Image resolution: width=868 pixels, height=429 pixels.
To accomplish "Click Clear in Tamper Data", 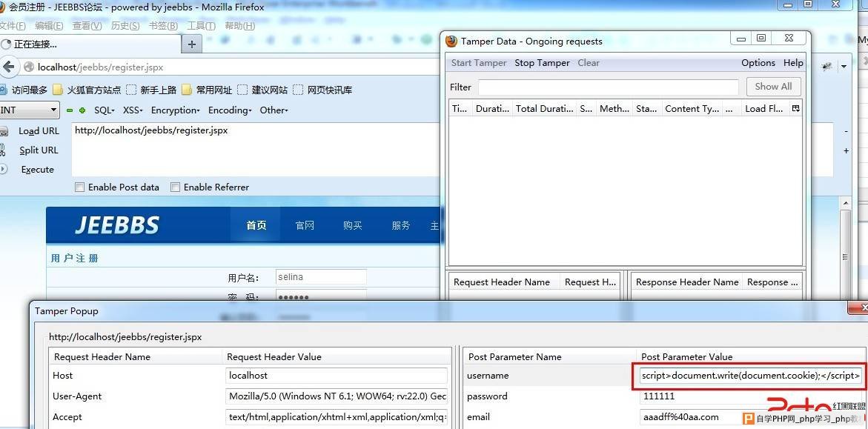I will point(589,63).
